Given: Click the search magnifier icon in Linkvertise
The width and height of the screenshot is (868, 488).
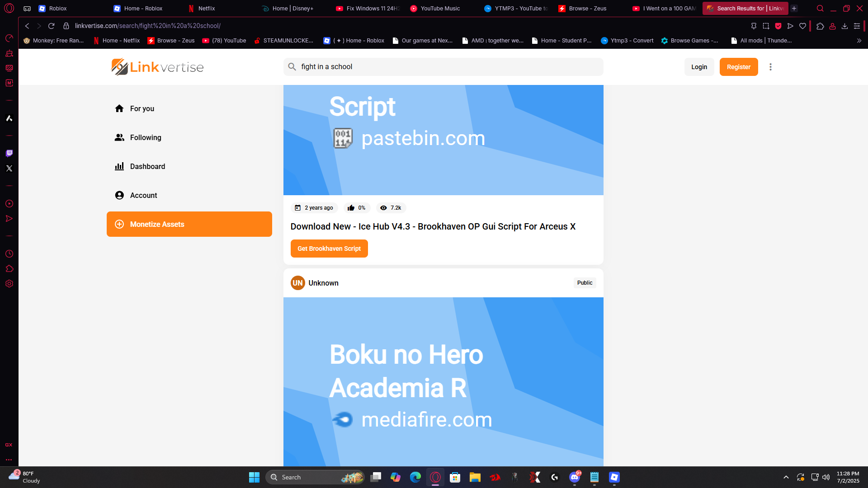Looking at the screenshot, I should [x=292, y=67].
